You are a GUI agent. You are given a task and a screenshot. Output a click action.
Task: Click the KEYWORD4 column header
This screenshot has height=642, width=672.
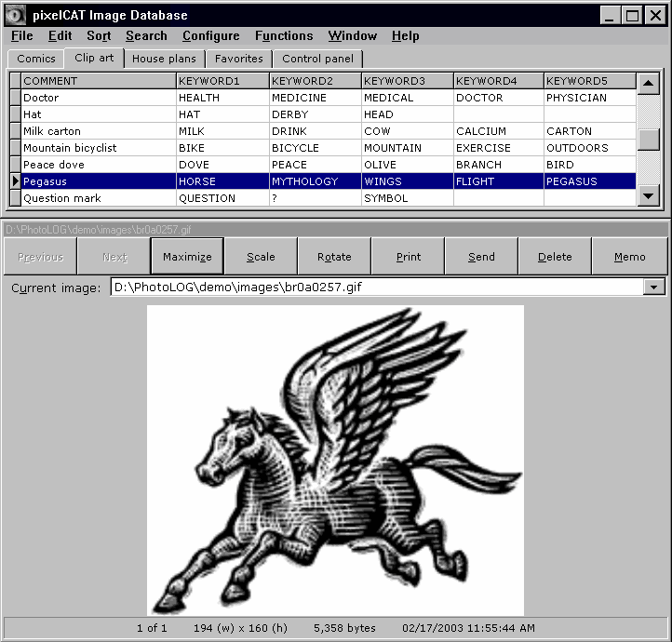499,81
